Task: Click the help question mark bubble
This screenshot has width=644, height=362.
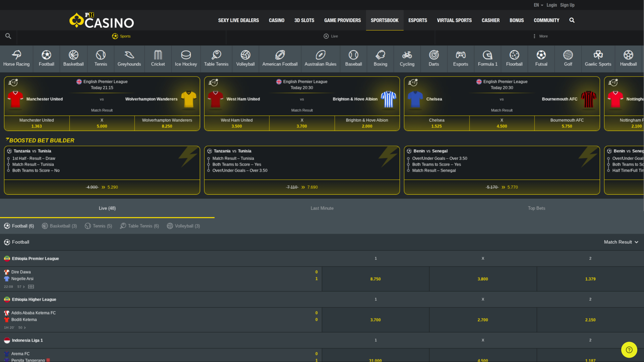Action: click(x=629, y=350)
